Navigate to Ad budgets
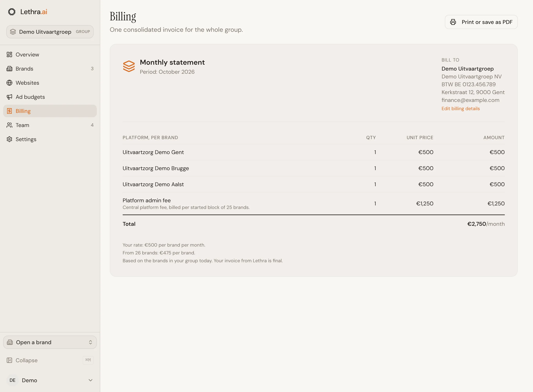This screenshot has width=533, height=392. pos(50,97)
